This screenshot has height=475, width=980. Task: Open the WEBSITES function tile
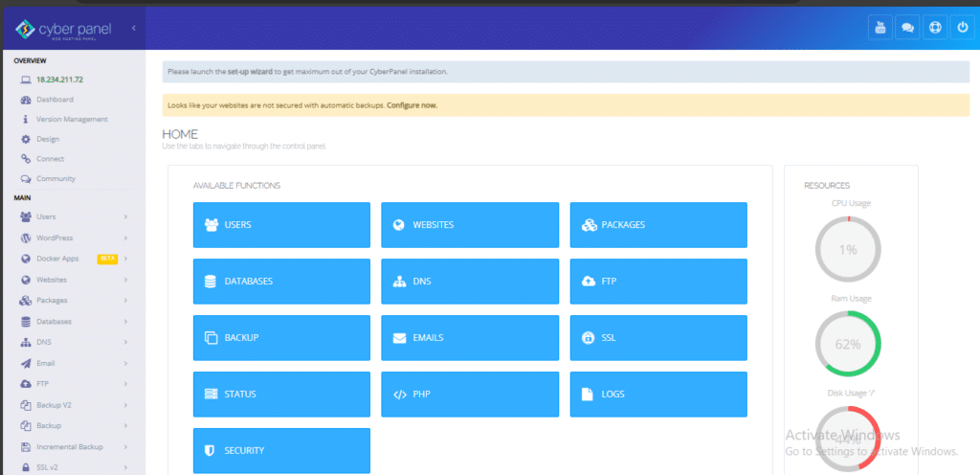click(470, 225)
